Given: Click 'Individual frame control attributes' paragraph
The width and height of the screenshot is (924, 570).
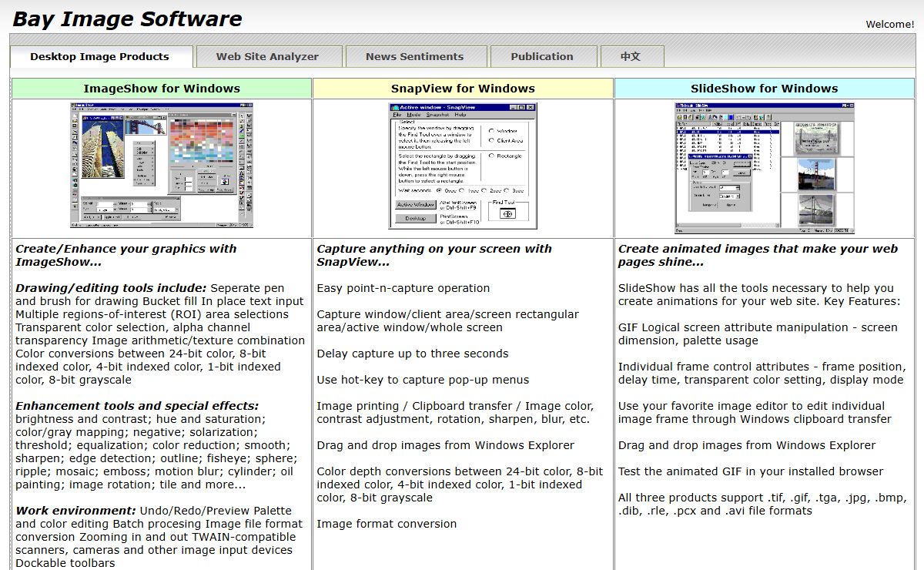Looking at the screenshot, I should click(x=762, y=373).
